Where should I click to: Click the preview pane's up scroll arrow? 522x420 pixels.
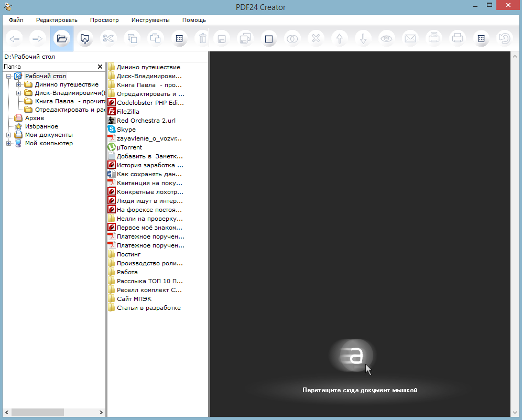[515, 56]
